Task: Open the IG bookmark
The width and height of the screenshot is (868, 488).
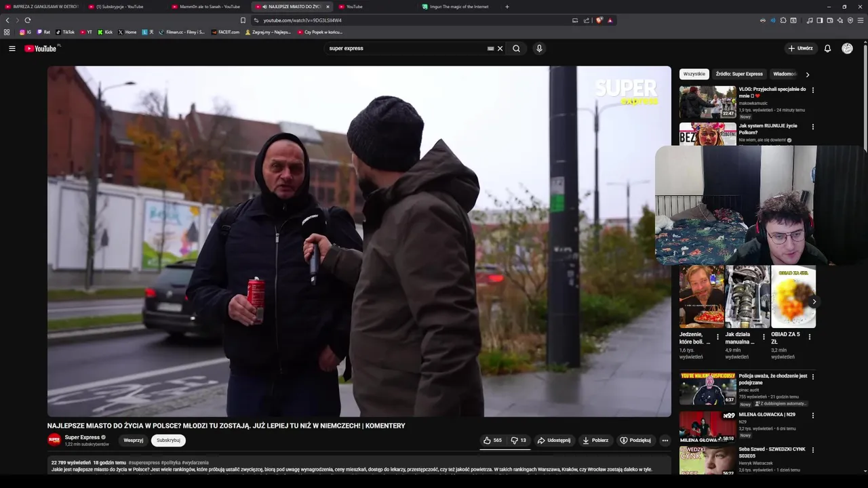Action: click(25, 32)
